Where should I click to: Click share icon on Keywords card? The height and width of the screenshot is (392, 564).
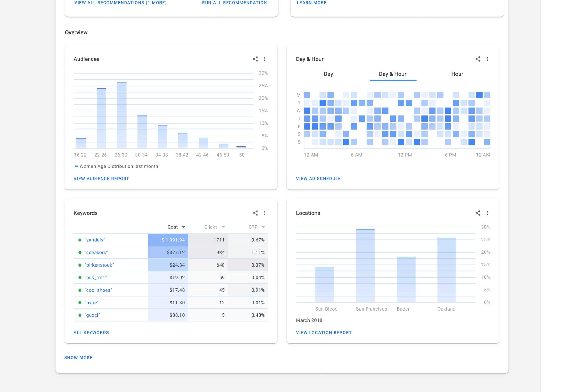255,213
